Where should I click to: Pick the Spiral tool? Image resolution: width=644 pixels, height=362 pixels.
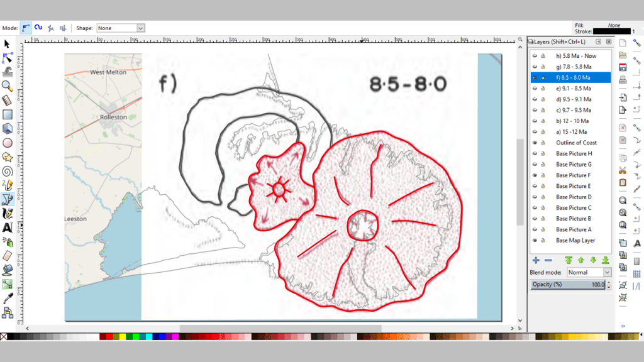[8, 171]
